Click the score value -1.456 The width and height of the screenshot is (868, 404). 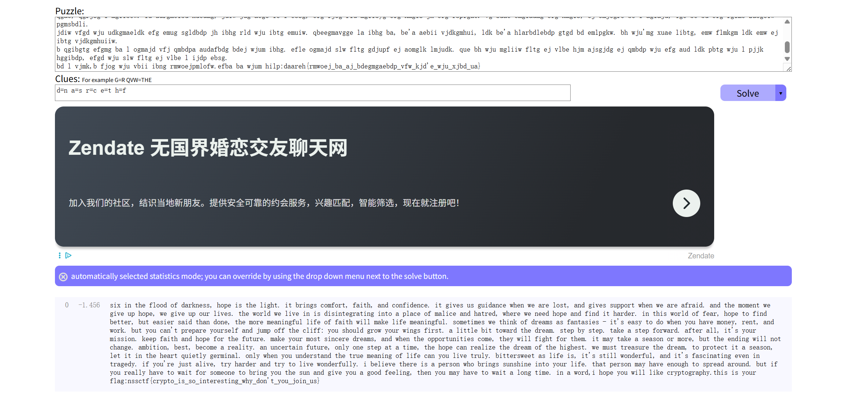(x=89, y=305)
